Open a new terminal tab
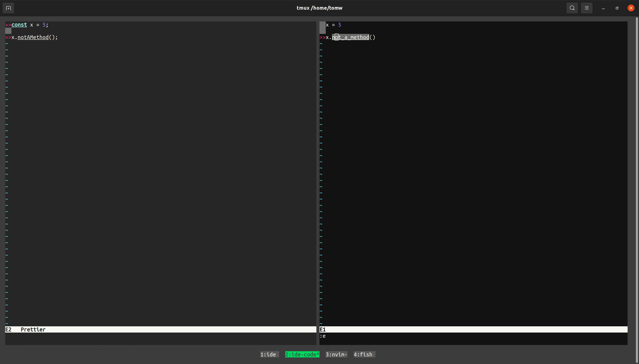 point(8,8)
